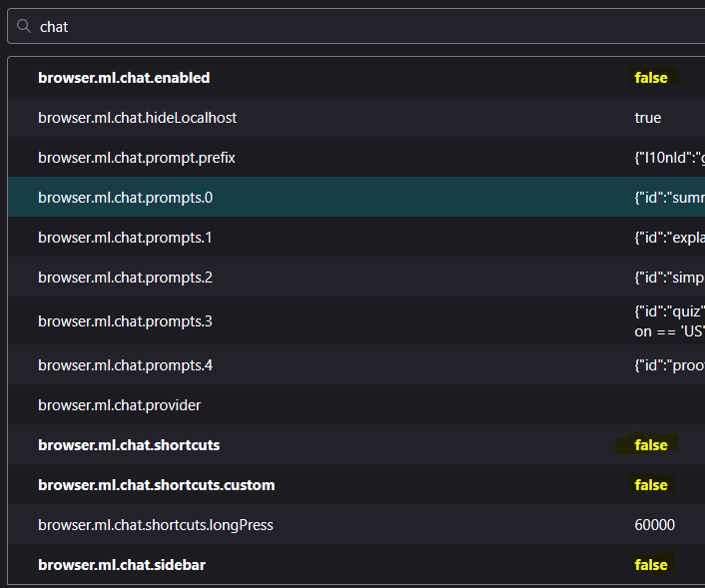
Task: Click the false value of browser.ml.chat.enabled
Action: click(651, 78)
